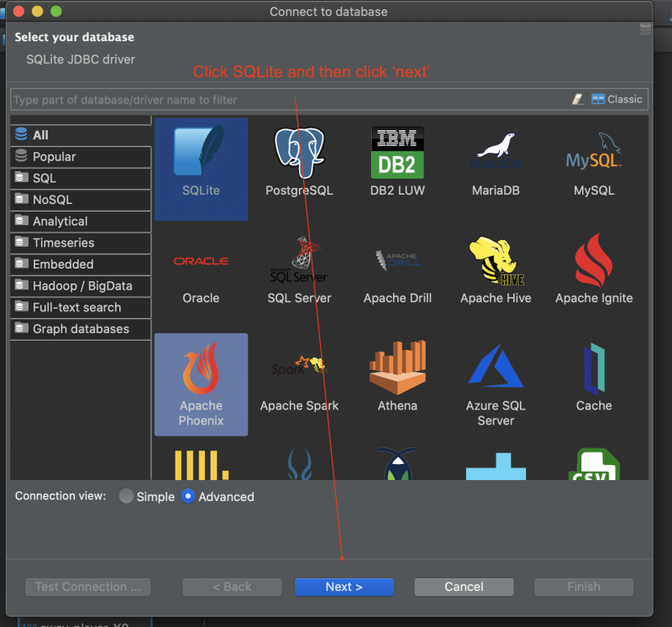This screenshot has width=672, height=627.
Task: Pick Apache Ignite flame icon
Action: (594, 260)
